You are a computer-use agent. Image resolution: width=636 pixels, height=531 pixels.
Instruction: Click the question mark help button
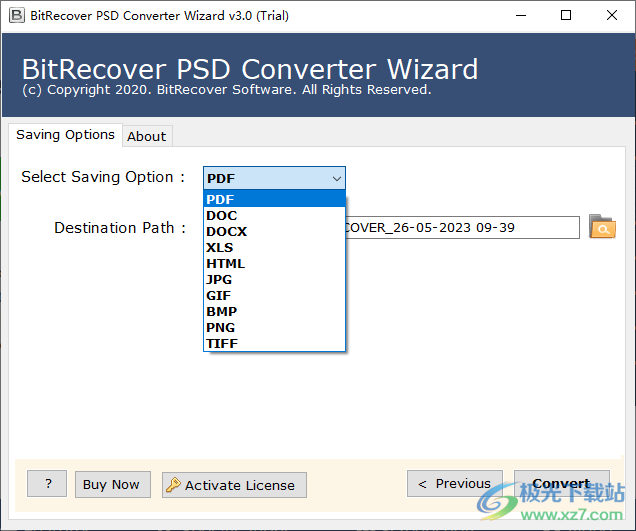tap(47, 484)
